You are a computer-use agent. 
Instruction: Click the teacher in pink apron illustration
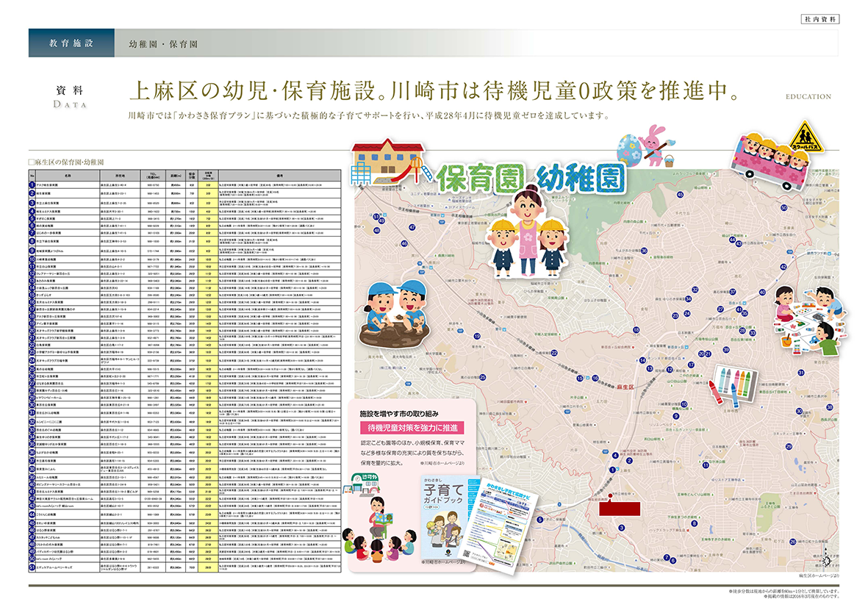[527, 232]
